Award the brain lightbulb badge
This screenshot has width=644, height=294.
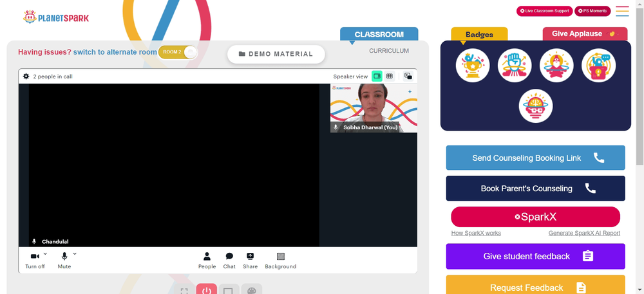536,106
